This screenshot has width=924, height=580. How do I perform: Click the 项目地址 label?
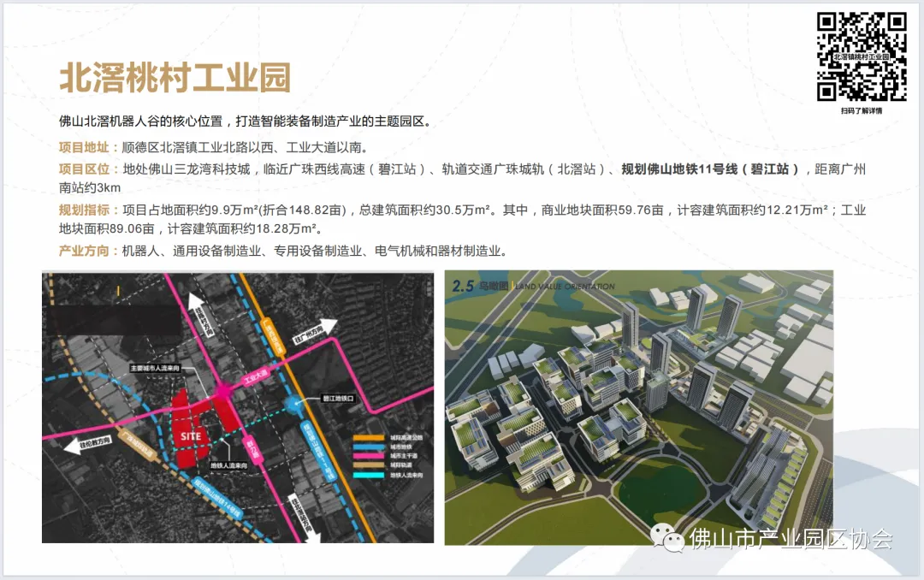pos(84,147)
